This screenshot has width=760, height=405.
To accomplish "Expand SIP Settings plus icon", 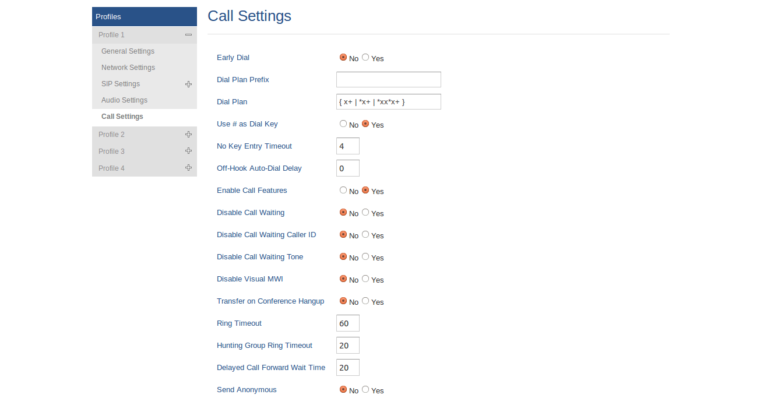I will (x=188, y=84).
